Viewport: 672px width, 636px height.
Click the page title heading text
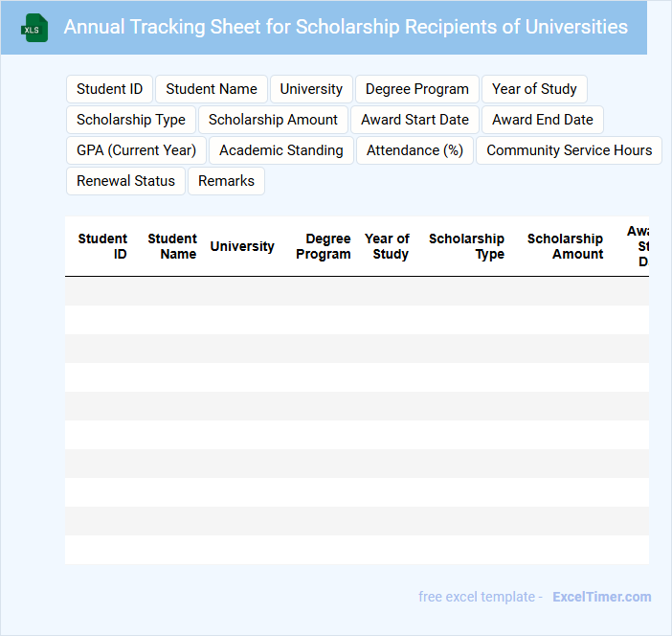[346, 27]
